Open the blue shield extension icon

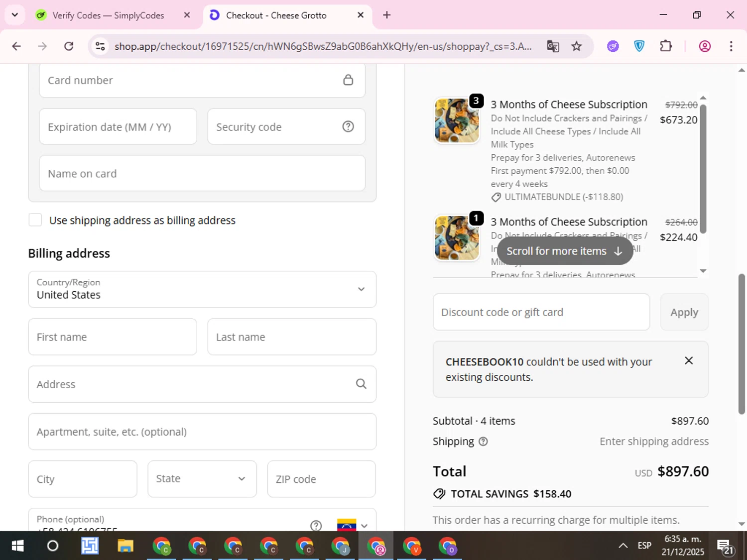639,46
